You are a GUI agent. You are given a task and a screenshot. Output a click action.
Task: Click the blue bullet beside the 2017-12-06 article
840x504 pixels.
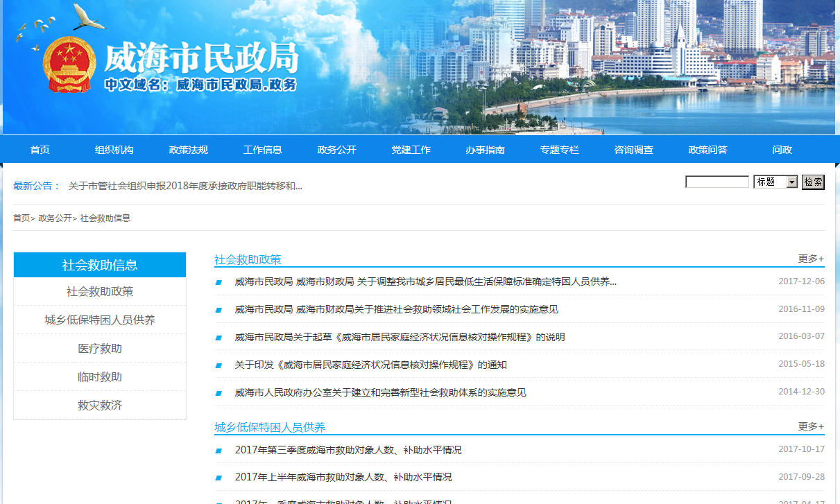pos(218,282)
